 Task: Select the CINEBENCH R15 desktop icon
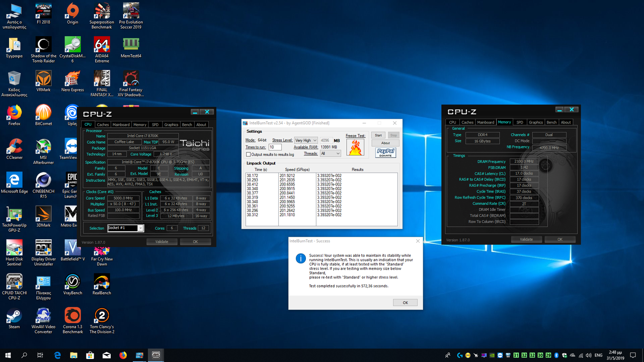[x=43, y=185]
